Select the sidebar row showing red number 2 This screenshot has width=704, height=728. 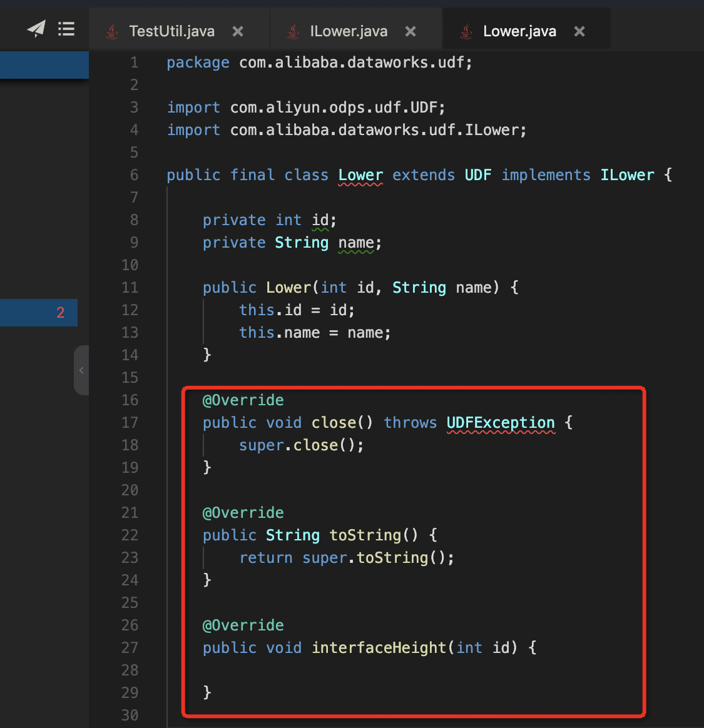39,313
